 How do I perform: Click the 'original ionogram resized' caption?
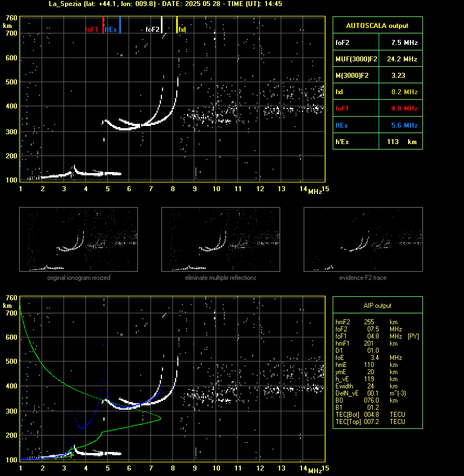pos(79,278)
